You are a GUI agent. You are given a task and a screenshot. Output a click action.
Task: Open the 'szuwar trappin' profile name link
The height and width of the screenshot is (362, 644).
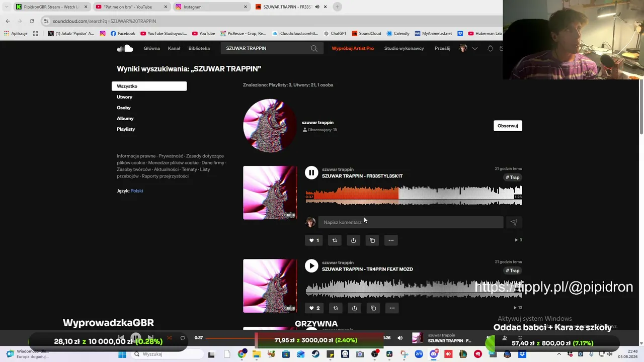[x=317, y=122]
